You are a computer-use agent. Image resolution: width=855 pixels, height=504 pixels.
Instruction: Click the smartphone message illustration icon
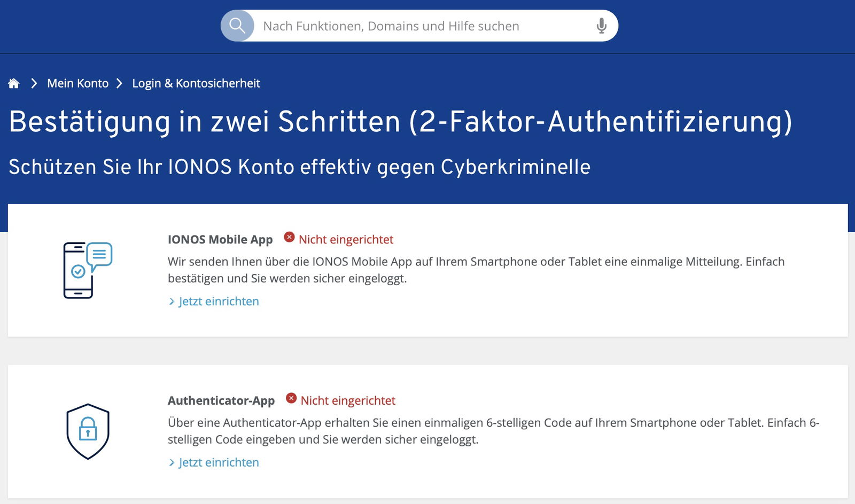88,270
